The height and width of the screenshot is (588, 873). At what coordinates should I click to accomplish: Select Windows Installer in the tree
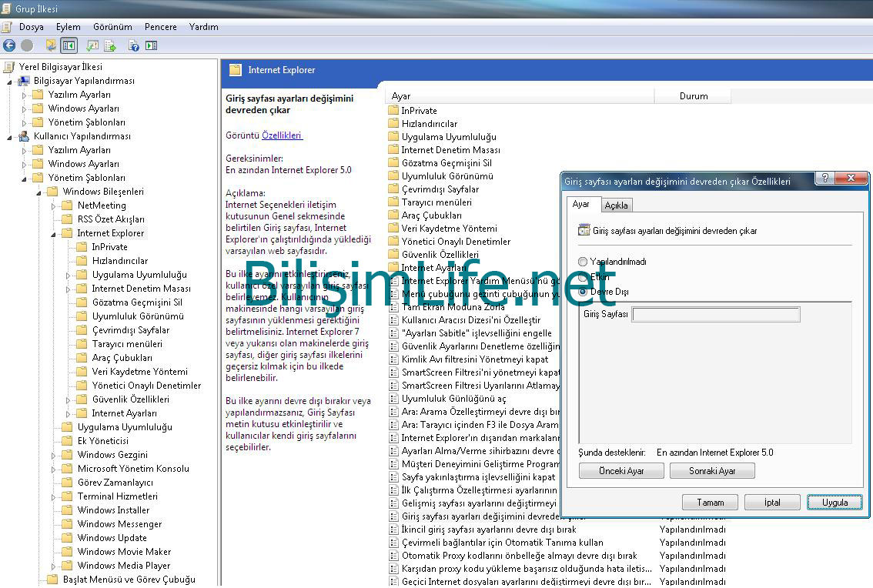(113, 510)
